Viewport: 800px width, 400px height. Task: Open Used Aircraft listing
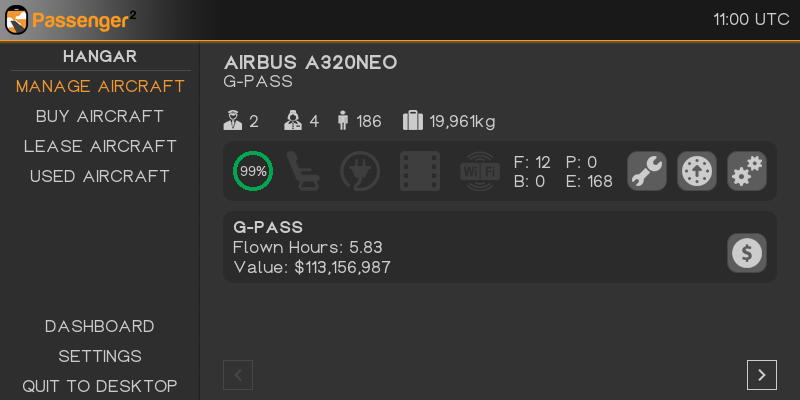coord(100,176)
